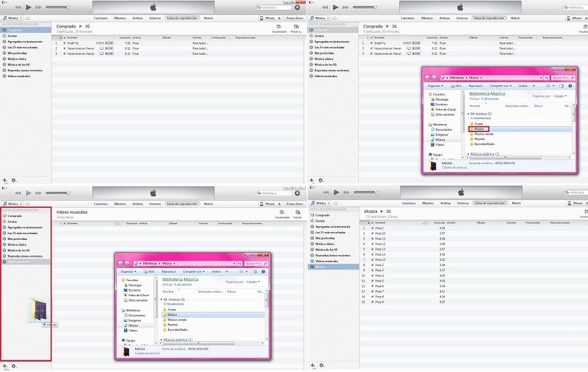Click help icon in Explorer with red-outlined folder

coord(572,85)
